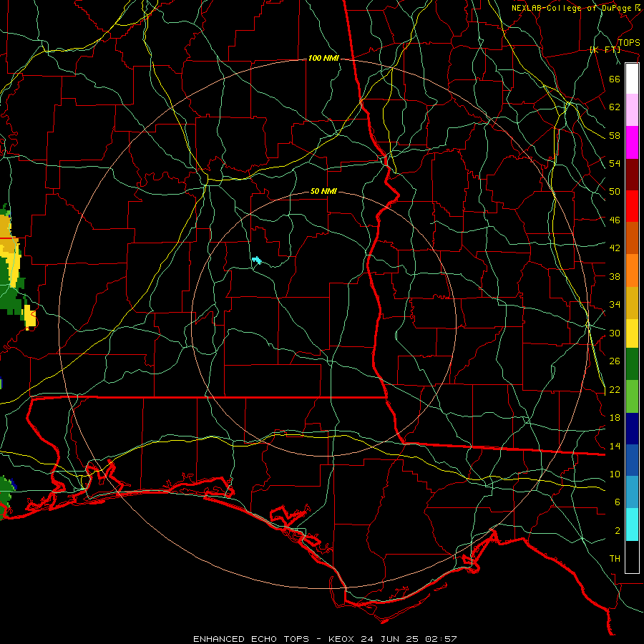Click the legend value 54
The height and width of the screenshot is (644, 644).
tap(615, 163)
